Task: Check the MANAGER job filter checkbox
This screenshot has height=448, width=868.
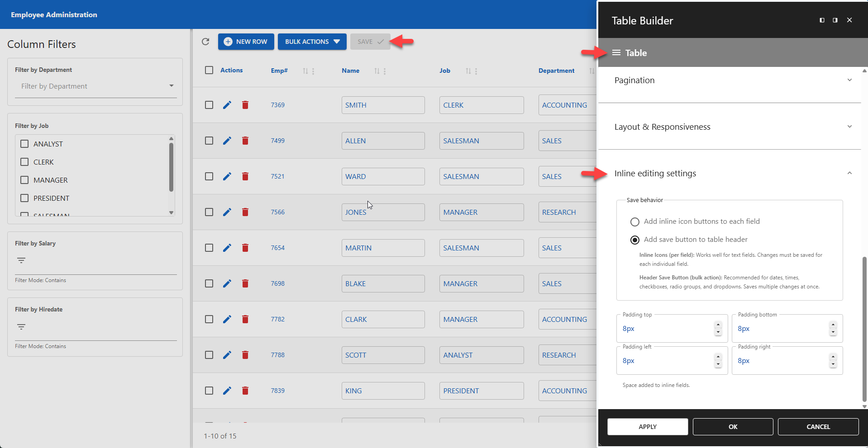Action: [24, 180]
